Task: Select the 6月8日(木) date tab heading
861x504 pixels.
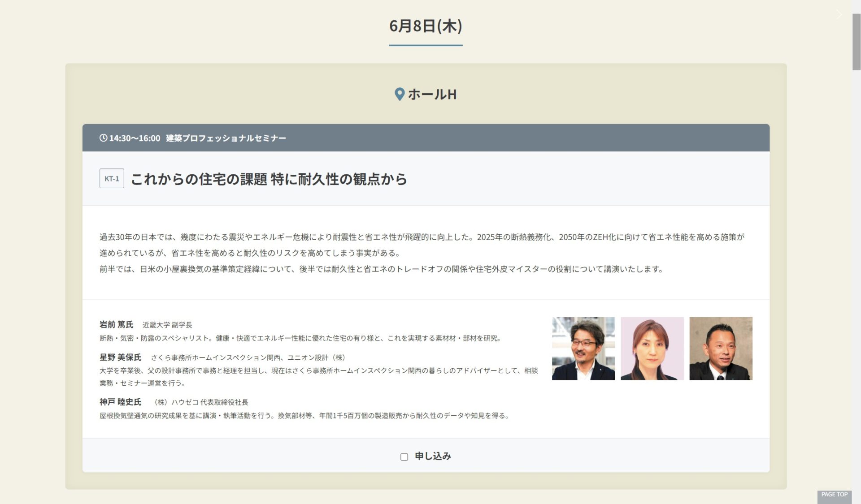Action: click(425, 26)
